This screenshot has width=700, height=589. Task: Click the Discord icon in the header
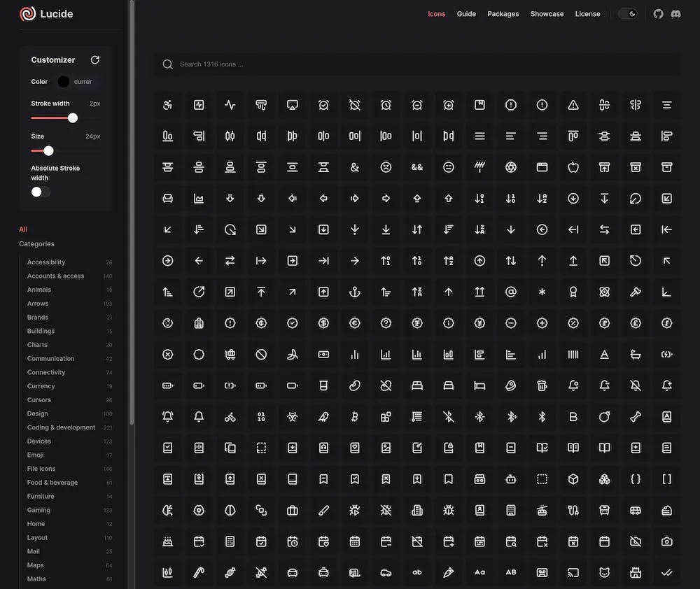click(677, 14)
